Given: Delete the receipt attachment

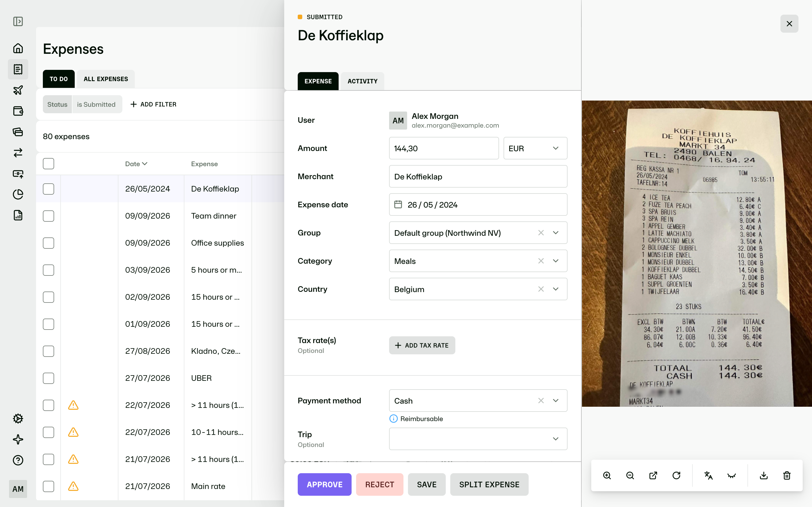Looking at the screenshot, I should click(x=787, y=475).
